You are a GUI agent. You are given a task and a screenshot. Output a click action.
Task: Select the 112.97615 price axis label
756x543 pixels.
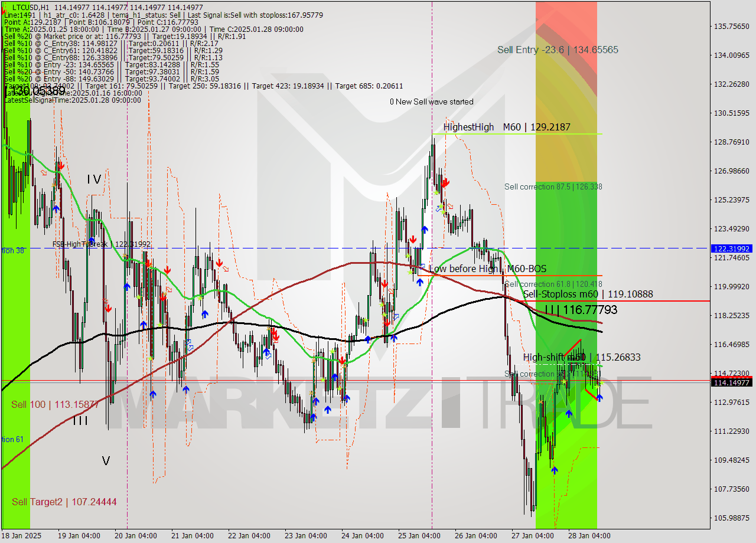point(732,402)
